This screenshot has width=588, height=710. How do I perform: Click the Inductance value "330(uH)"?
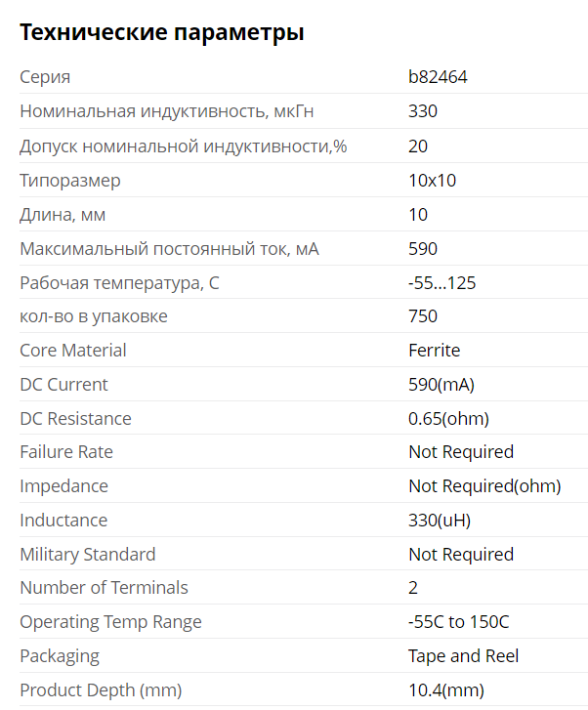pyautogui.click(x=440, y=521)
